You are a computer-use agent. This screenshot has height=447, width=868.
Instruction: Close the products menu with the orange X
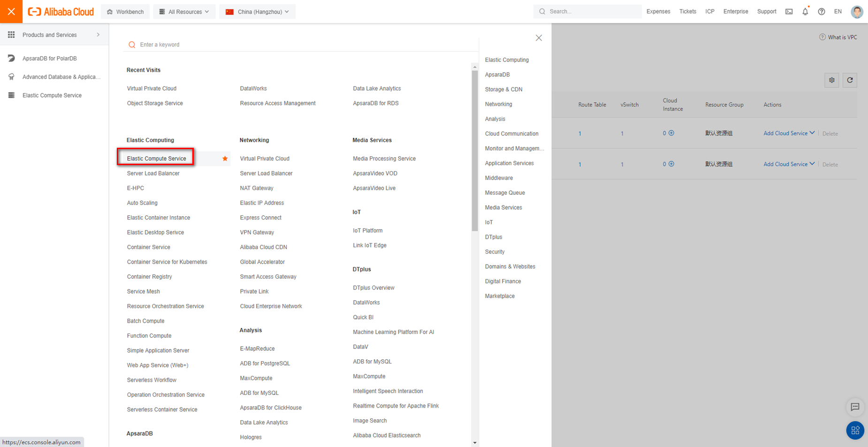pyautogui.click(x=11, y=11)
